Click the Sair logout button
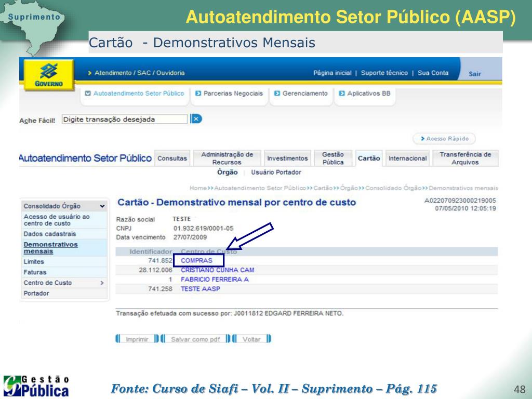 tap(475, 74)
